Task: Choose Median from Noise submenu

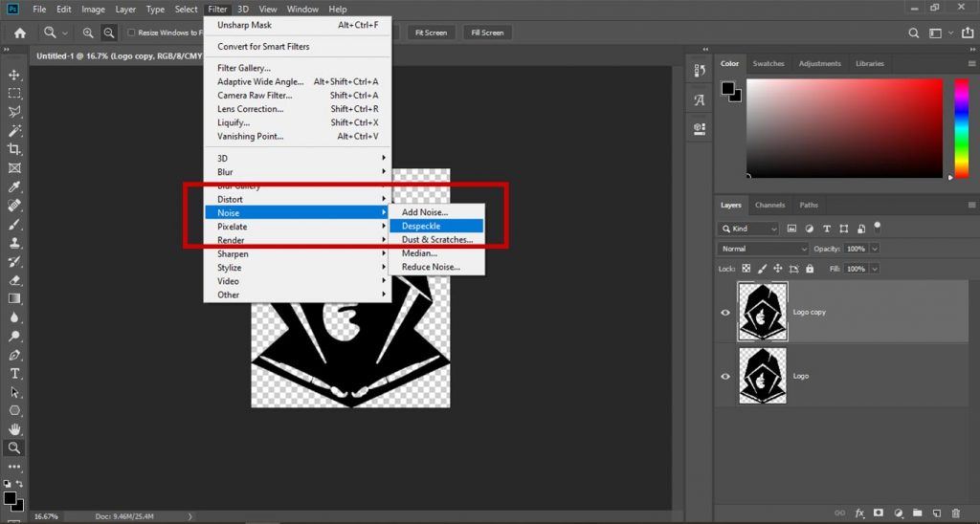Action: [x=436, y=253]
